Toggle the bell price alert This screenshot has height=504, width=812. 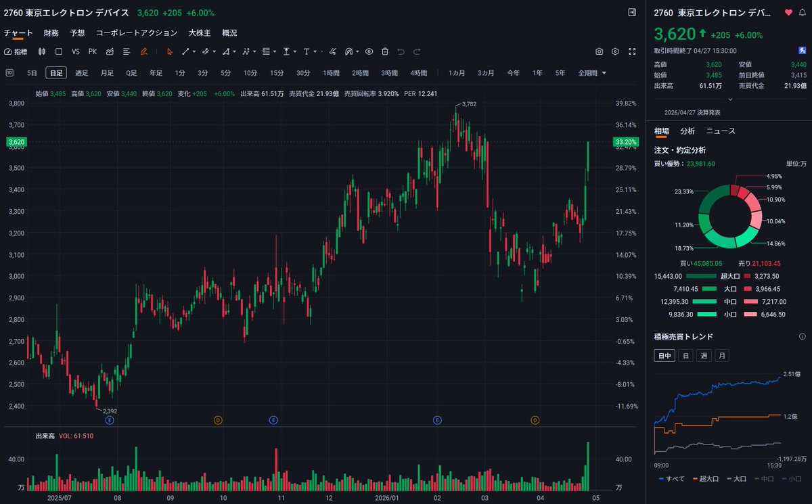(x=802, y=12)
